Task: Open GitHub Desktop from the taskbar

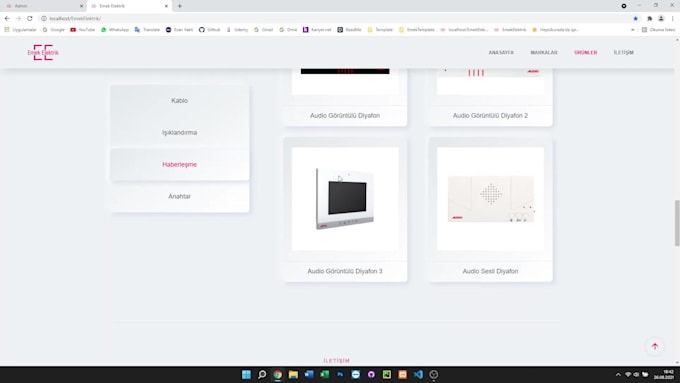Action: [x=371, y=374]
